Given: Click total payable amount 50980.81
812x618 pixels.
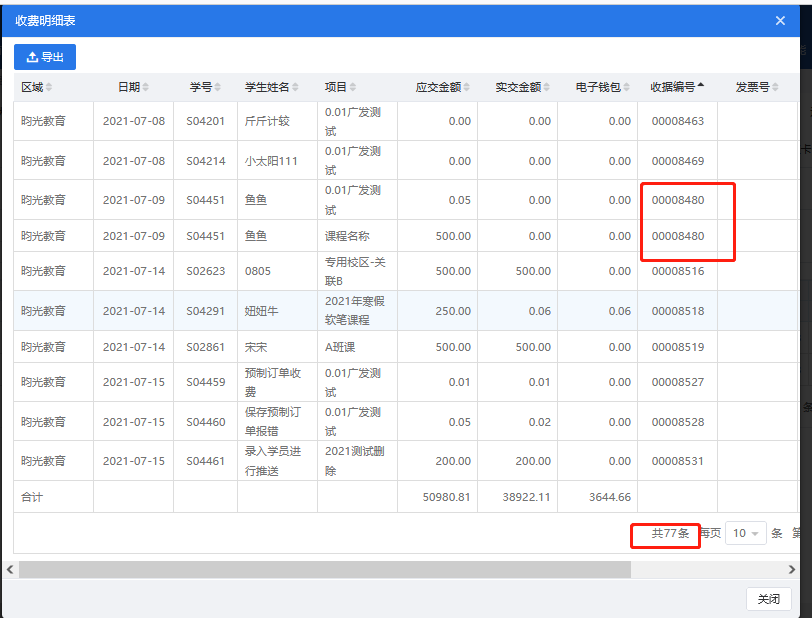Looking at the screenshot, I should click(x=446, y=497).
